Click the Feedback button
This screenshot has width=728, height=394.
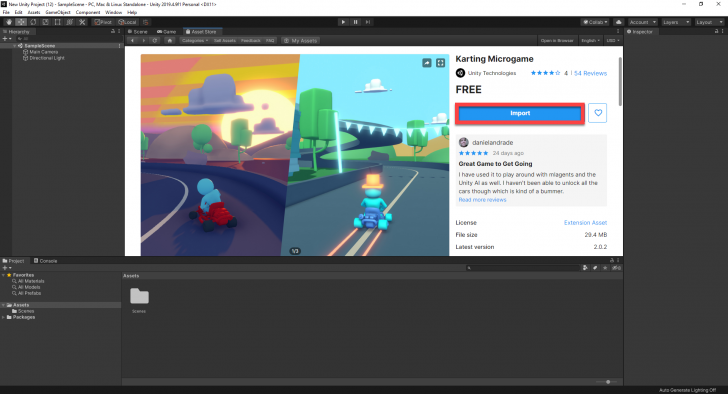(251, 40)
